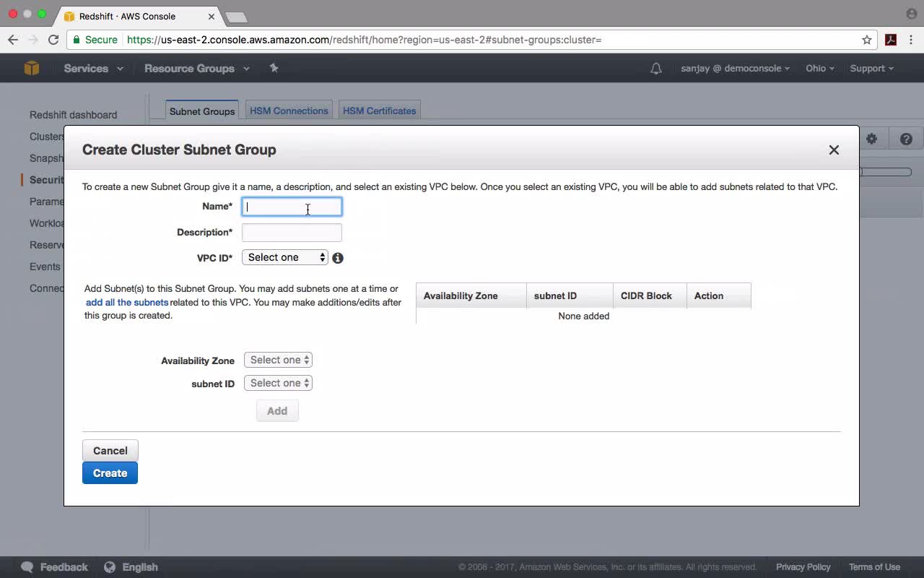Click the Secure padlock site info
The image size is (924, 578).
(95, 40)
